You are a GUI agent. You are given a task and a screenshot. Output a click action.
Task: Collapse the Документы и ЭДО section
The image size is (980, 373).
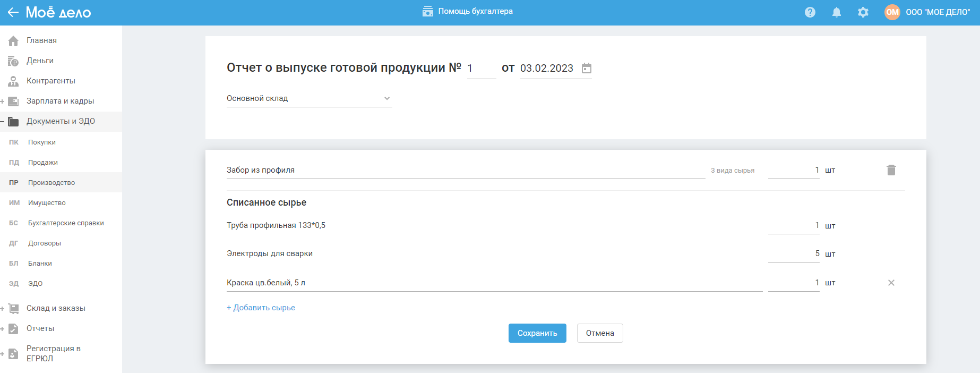pos(3,122)
